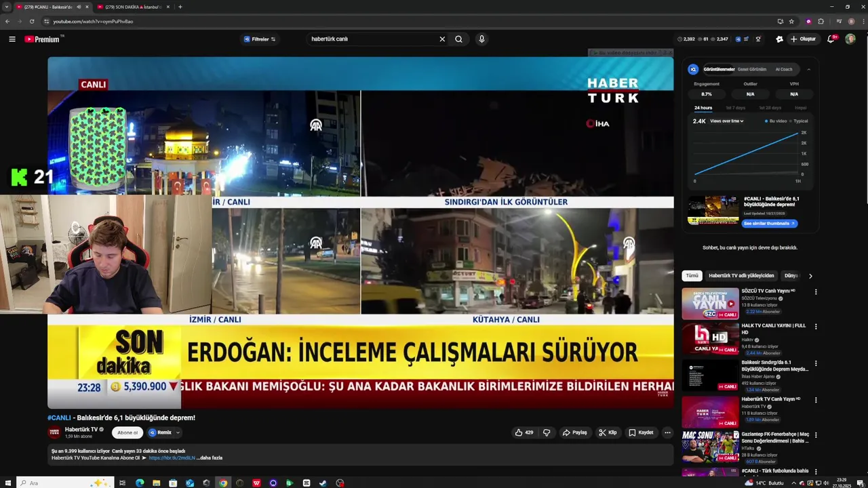868x488 pixels.
Task: Open the #CANLI hashtag link
Action: 59,418
